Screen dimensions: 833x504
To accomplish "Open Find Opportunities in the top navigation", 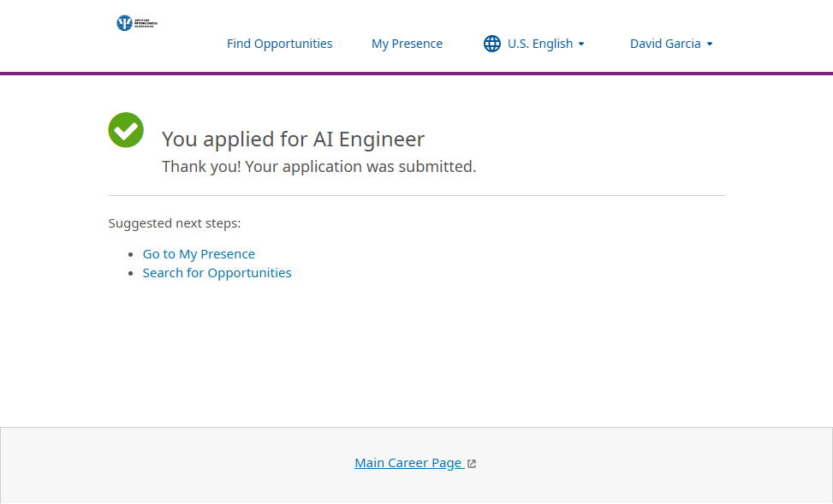I will (x=279, y=44).
